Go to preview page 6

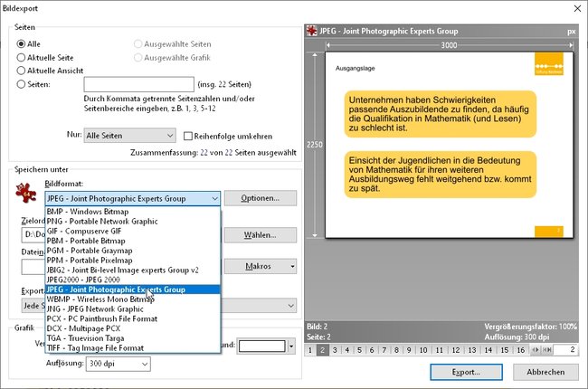tap(372, 350)
